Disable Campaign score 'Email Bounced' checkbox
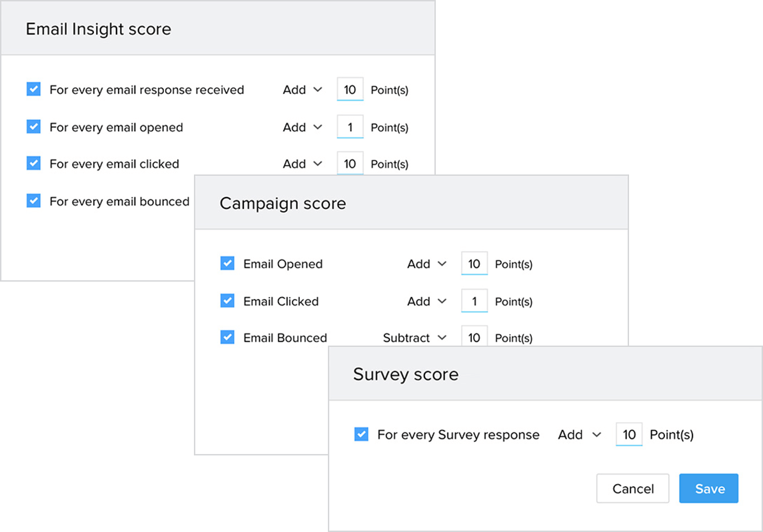This screenshot has width=763, height=532. [227, 337]
